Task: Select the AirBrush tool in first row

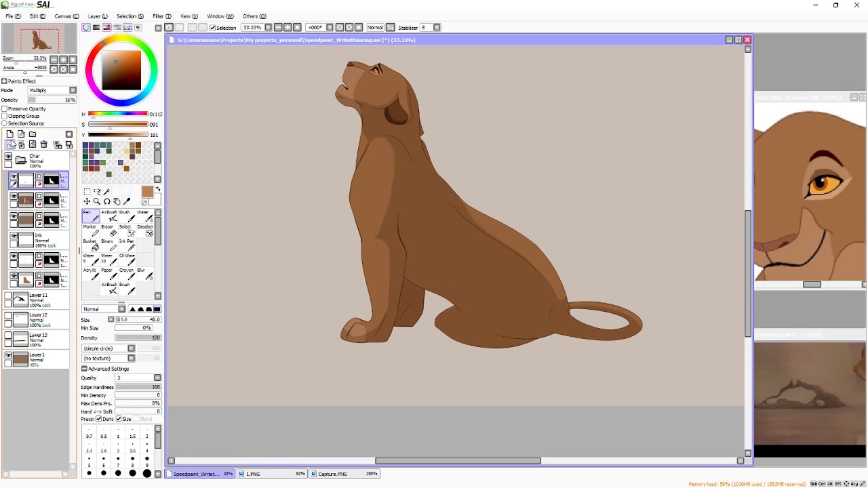Action: [x=109, y=216]
